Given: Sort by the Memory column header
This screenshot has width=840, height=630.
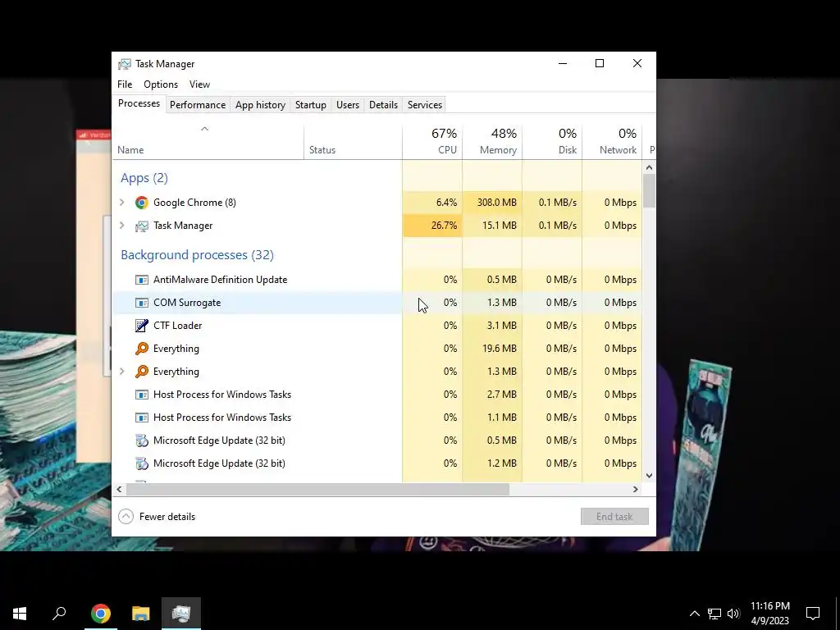Looking at the screenshot, I should 492,142.
